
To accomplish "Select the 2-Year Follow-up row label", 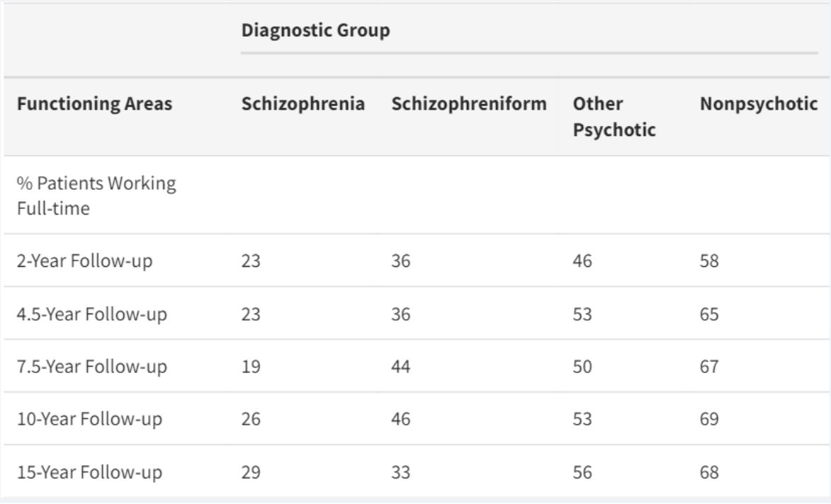I will (85, 260).
